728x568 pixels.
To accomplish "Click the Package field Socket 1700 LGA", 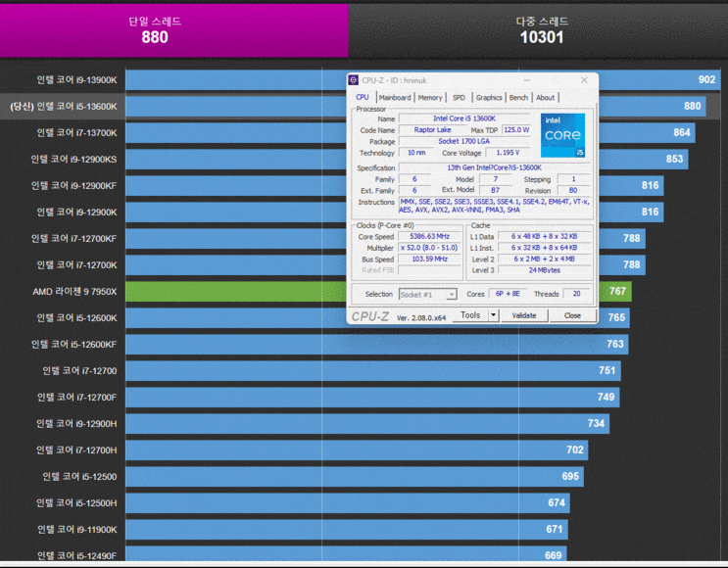I will point(464,141).
